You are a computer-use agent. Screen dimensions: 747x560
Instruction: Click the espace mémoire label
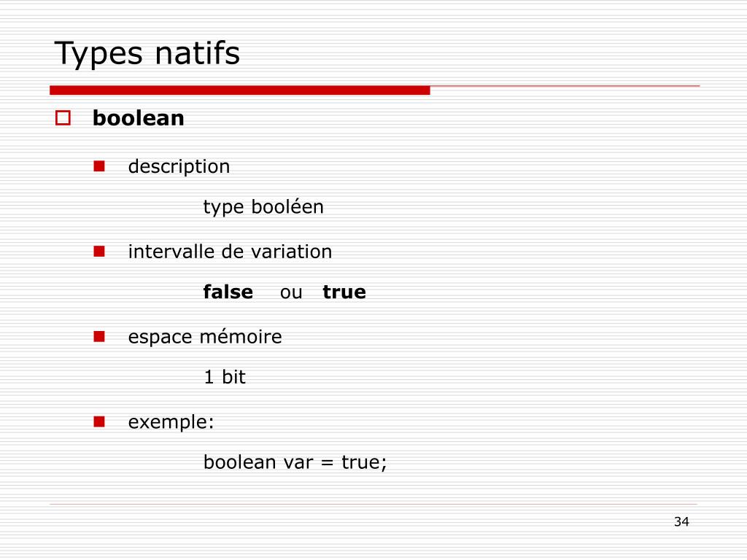(x=205, y=337)
